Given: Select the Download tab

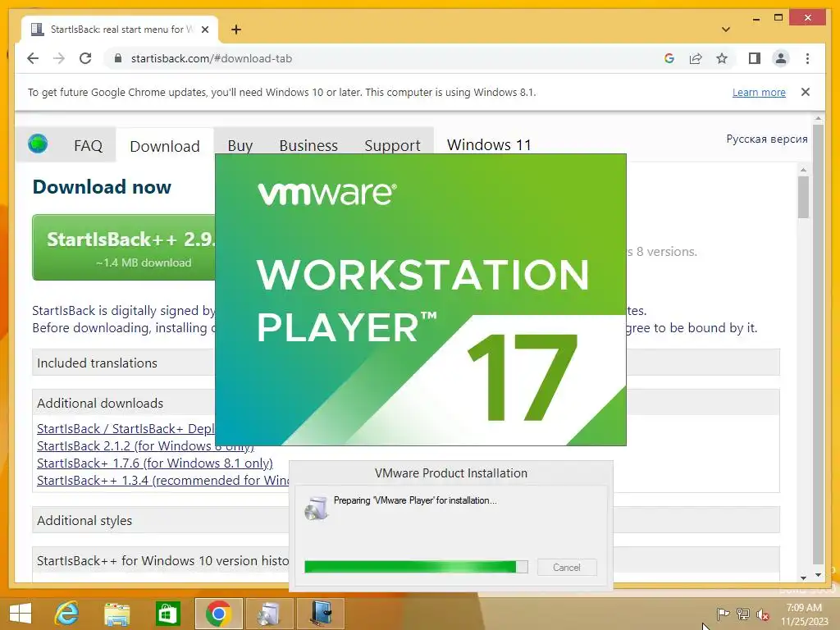Looking at the screenshot, I should pos(164,146).
